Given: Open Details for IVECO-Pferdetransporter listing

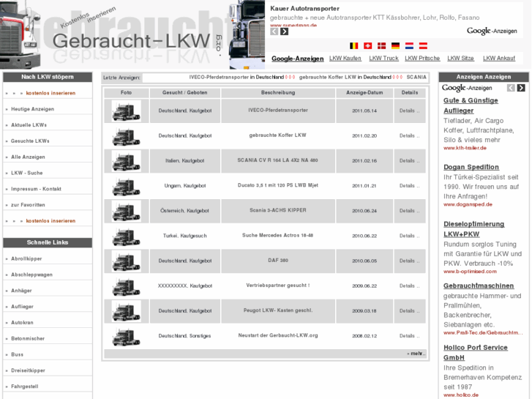Looking at the screenshot, I should (x=409, y=111).
